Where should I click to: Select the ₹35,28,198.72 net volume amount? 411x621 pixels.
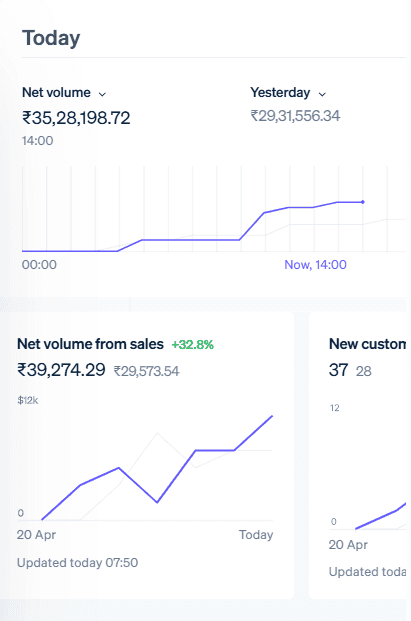coord(76,118)
